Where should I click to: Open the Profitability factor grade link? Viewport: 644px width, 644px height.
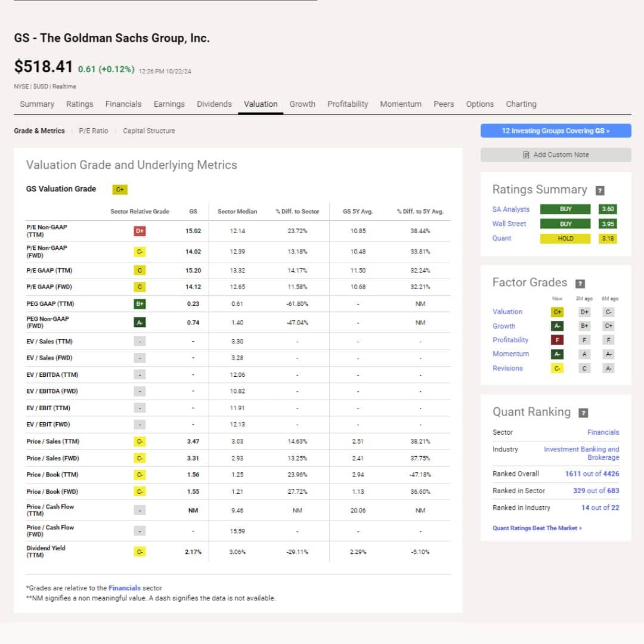(x=510, y=340)
